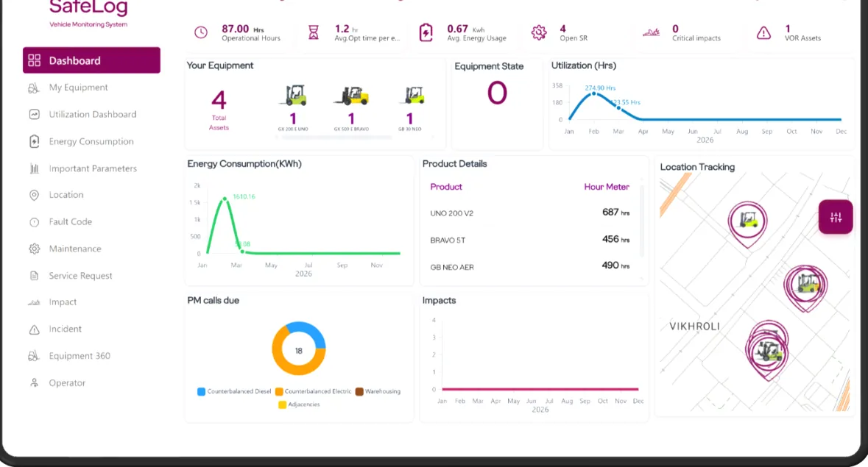868x467 pixels.
Task: Click Counterbalanced Electric legend swatch
Action: point(279,392)
